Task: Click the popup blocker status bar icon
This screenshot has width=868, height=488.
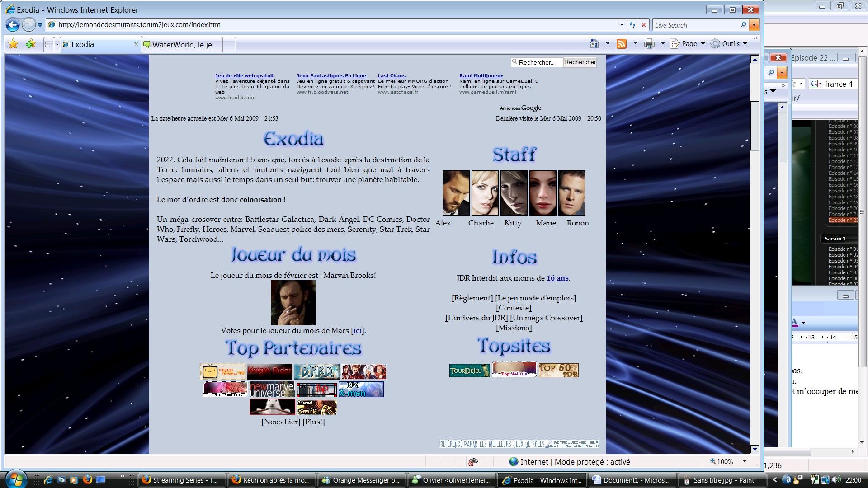Action: click(473, 462)
